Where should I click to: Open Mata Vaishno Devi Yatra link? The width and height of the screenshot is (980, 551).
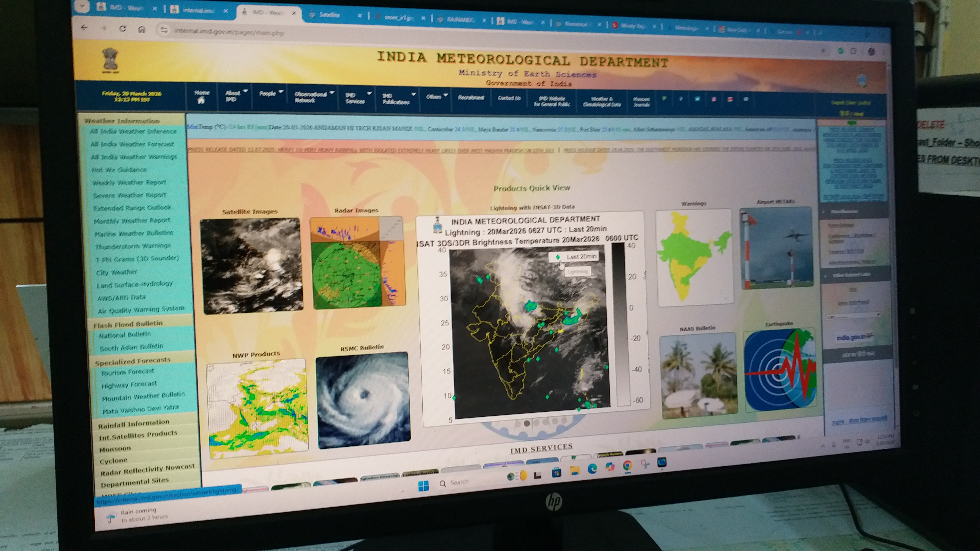click(140, 409)
